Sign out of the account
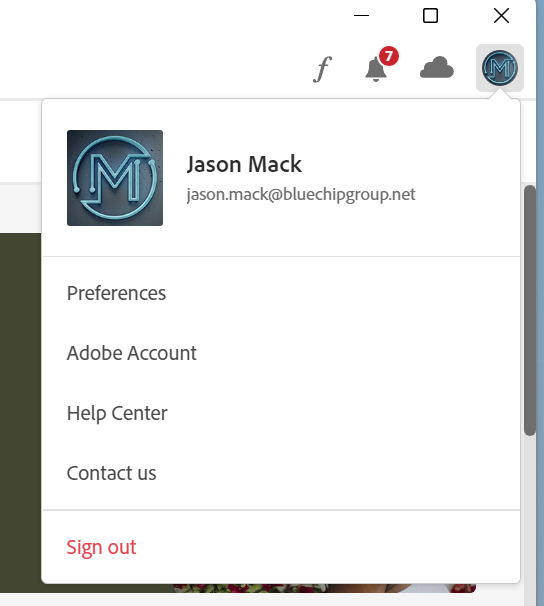Screen dimensions: 544x606 [x=101, y=547]
